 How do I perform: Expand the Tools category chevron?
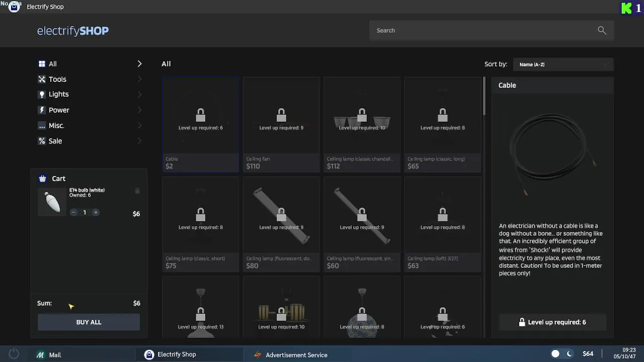(139, 79)
